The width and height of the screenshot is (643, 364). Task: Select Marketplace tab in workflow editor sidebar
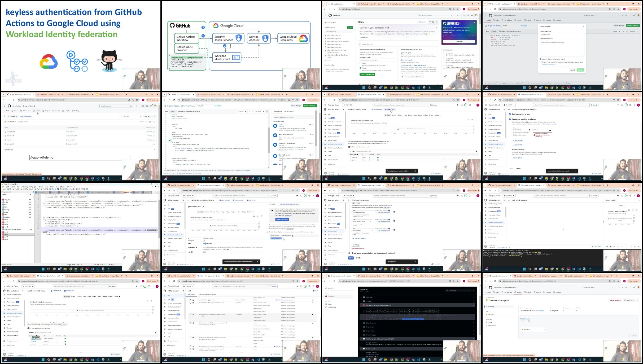[278, 112]
